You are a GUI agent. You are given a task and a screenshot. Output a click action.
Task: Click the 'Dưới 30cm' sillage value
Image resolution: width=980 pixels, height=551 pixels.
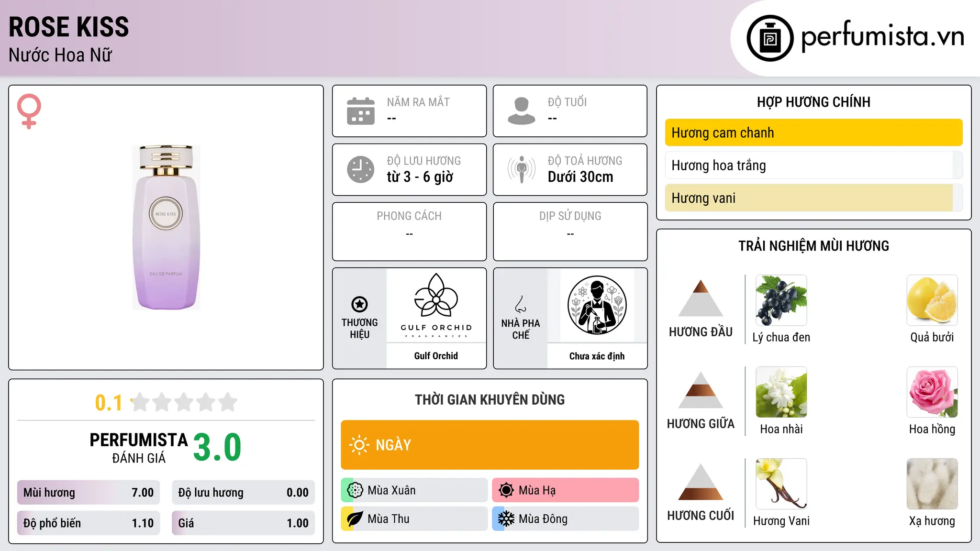pyautogui.click(x=580, y=177)
